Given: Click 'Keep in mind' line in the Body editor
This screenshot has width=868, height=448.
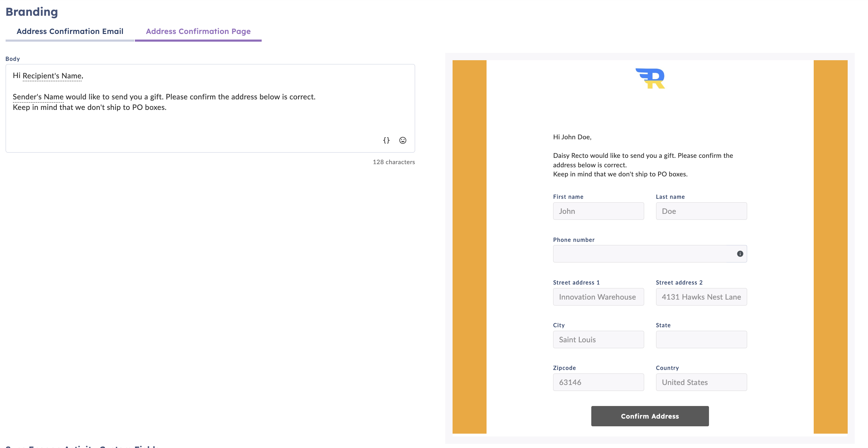Looking at the screenshot, I should click(x=90, y=107).
